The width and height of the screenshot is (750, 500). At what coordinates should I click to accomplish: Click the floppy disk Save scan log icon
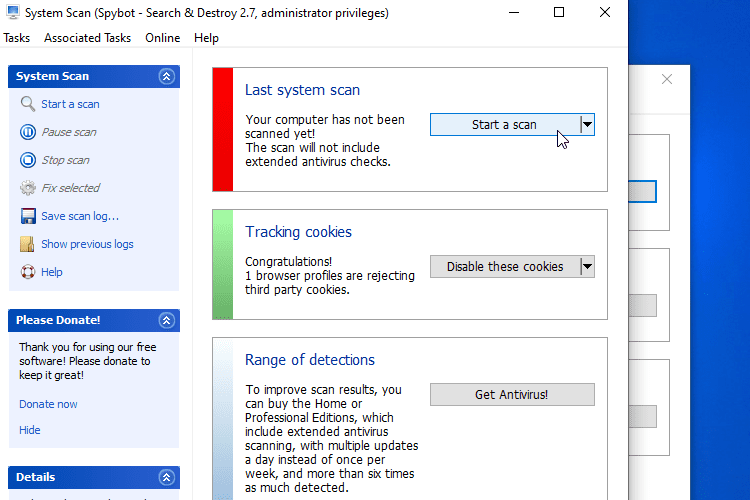click(x=28, y=216)
